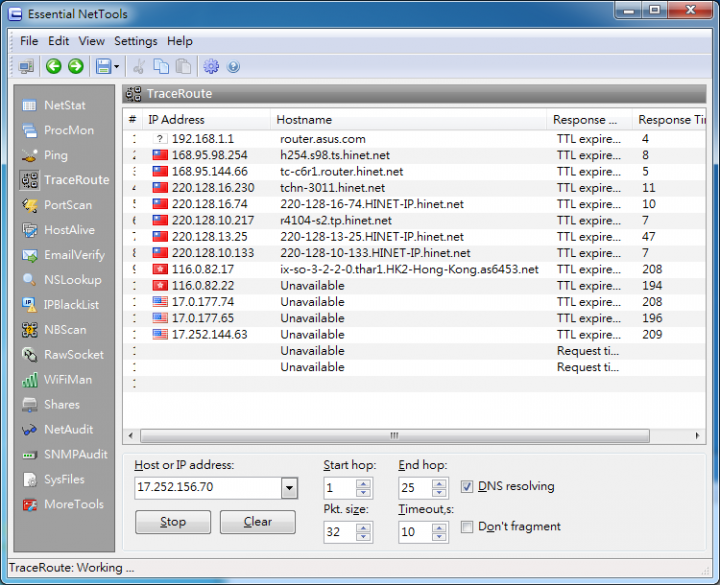Increase the Pkt. size value

(363, 528)
